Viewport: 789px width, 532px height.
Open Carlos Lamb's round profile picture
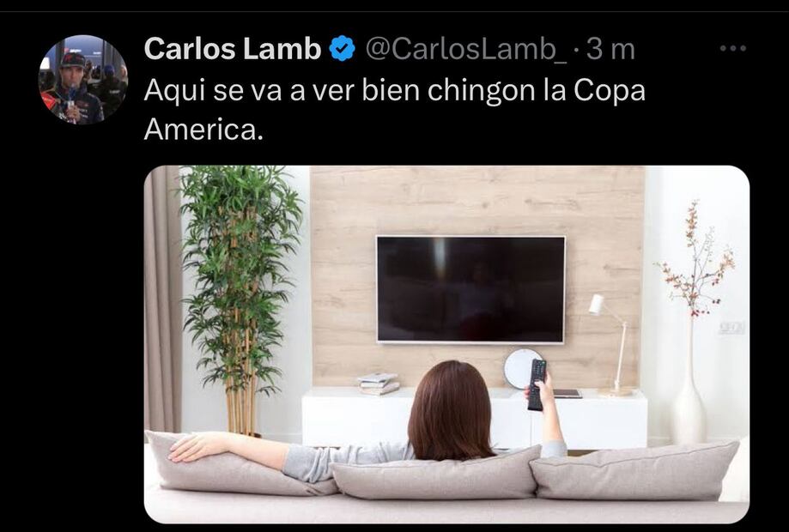[83, 80]
